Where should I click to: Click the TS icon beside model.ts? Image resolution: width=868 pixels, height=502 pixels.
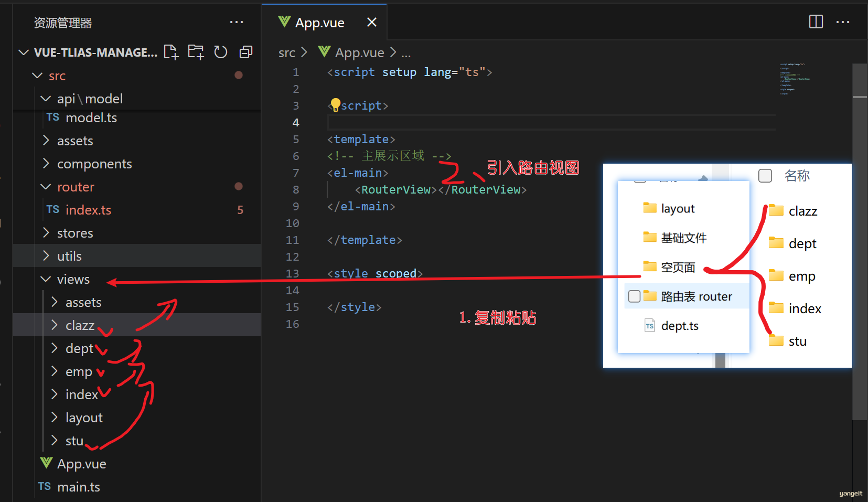click(x=52, y=117)
